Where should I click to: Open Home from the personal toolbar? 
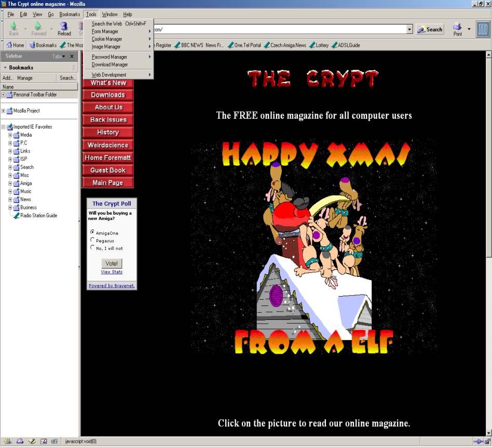pyautogui.click(x=15, y=45)
